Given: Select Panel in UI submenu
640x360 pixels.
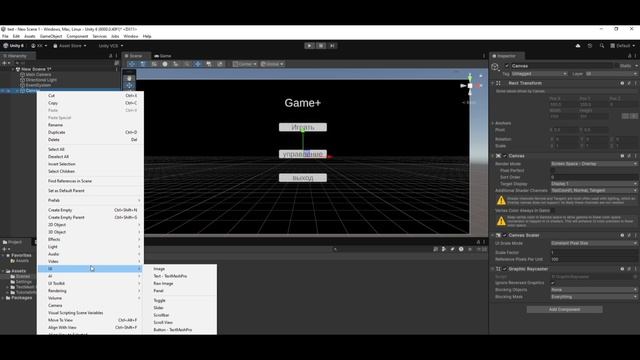Looking at the screenshot, I should coord(180,291).
